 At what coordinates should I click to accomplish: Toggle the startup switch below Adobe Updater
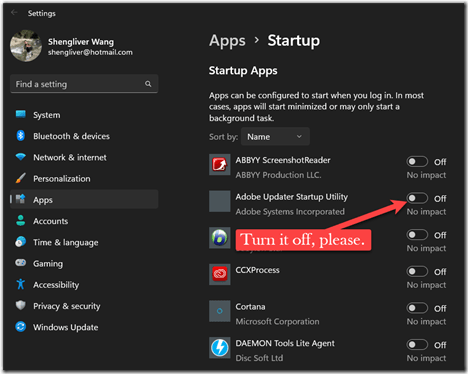pos(417,235)
